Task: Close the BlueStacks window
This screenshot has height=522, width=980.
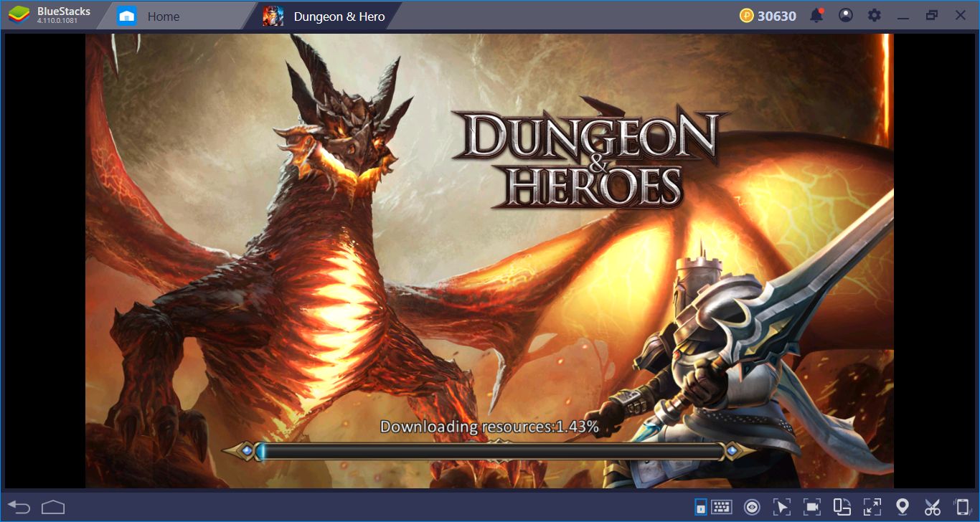Action: click(961, 15)
